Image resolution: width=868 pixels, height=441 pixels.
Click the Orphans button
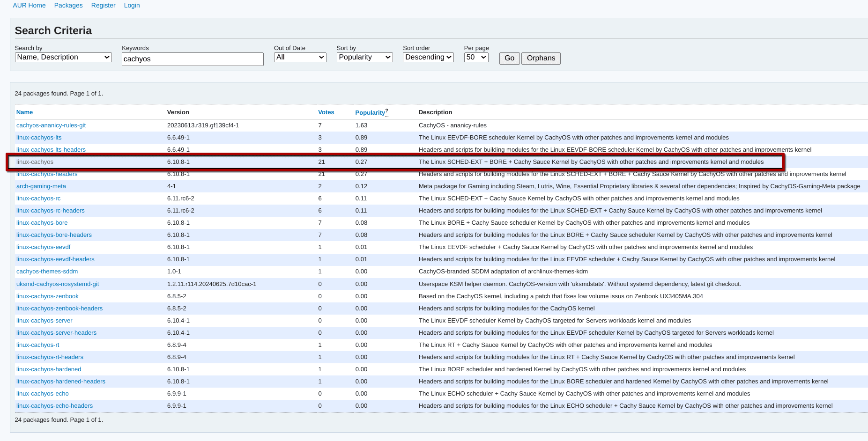[541, 58]
